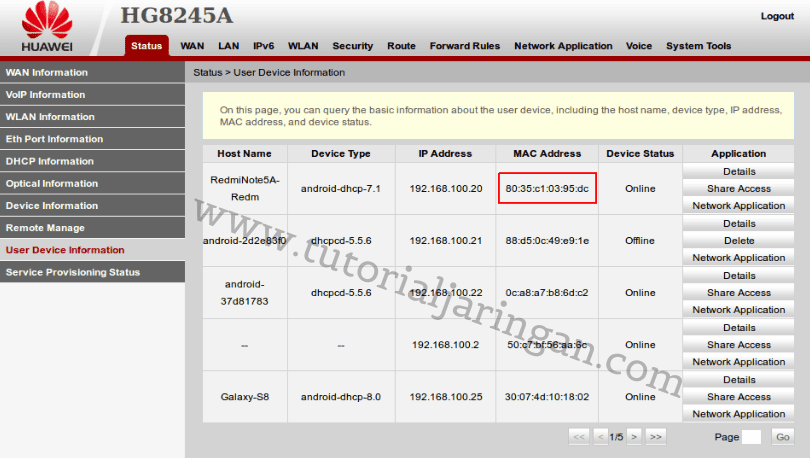Screen dimensions: 810x458
Task: Select Eth Port Information
Action: tap(92, 139)
